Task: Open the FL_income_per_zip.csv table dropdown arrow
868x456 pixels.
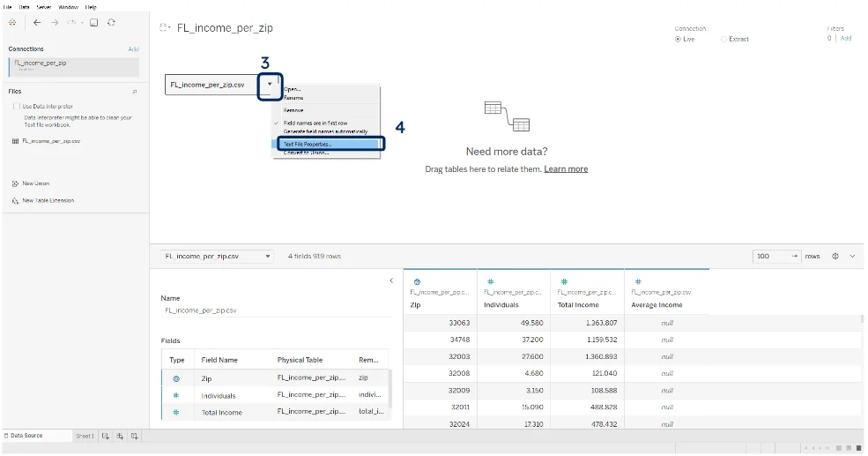Action: [x=270, y=85]
